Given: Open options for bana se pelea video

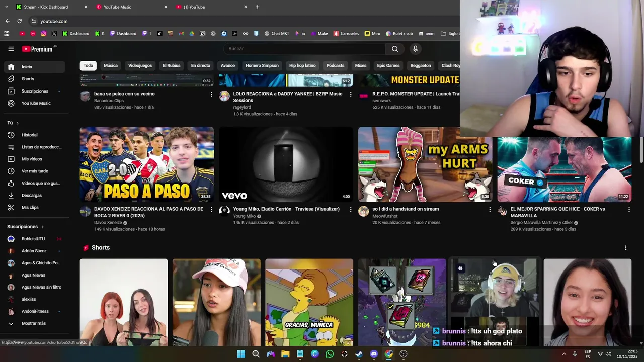Looking at the screenshot, I should click(211, 94).
